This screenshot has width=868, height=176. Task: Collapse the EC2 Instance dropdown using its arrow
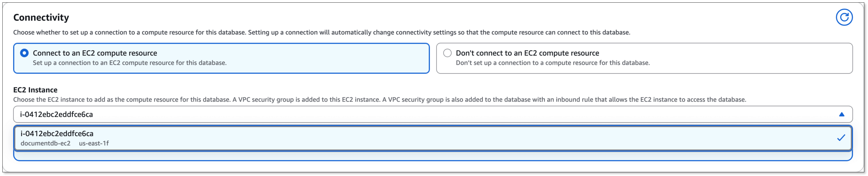tap(841, 114)
